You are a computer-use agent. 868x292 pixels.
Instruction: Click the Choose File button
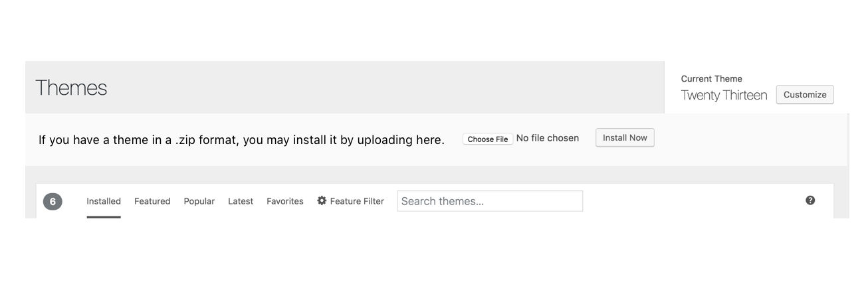click(488, 139)
